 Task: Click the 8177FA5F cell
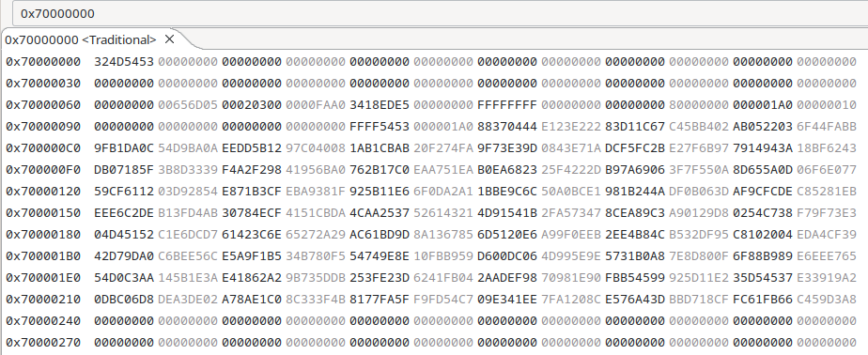(380, 299)
